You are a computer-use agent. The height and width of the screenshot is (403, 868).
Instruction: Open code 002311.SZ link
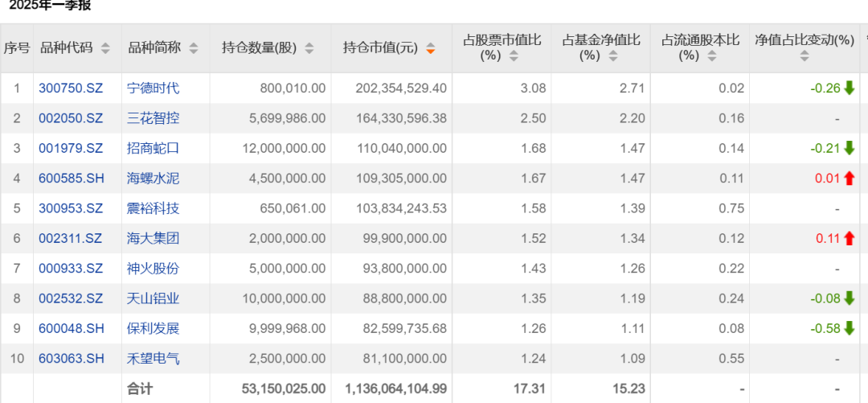coord(71,238)
